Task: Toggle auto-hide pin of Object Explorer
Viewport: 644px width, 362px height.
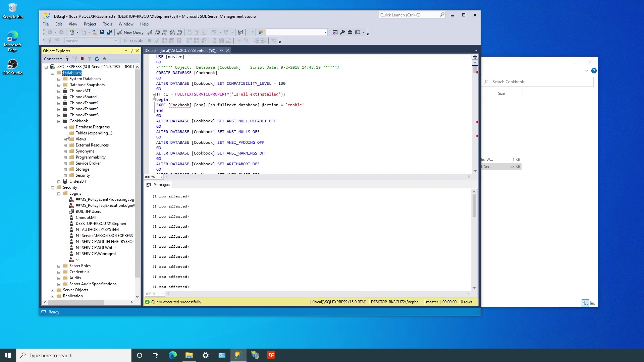Action: pyautogui.click(x=131, y=51)
